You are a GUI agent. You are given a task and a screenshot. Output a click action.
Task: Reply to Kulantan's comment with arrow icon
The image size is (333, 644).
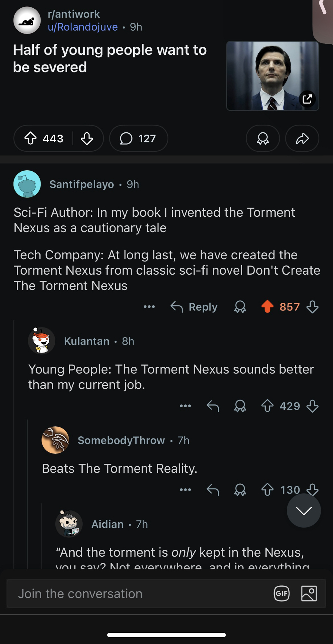pyautogui.click(x=213, y=406)
